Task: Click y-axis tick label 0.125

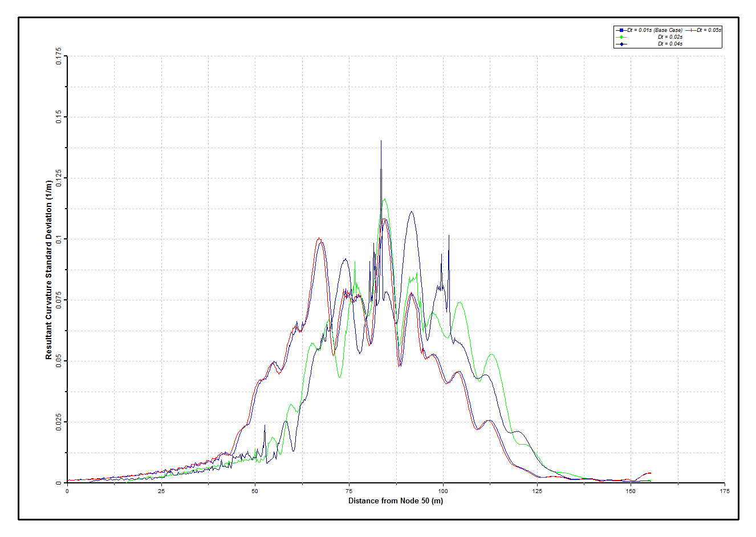Action: coord(59,178)
